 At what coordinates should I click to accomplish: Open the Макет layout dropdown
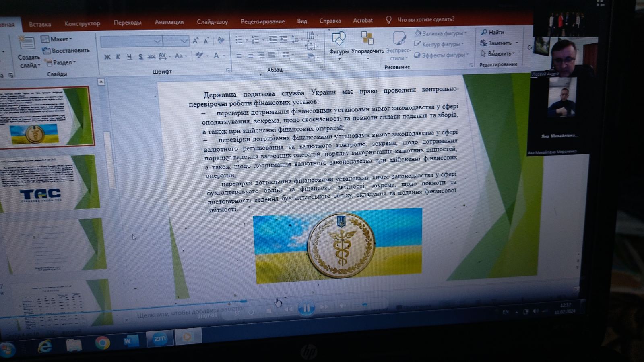(x=56, y=39)
